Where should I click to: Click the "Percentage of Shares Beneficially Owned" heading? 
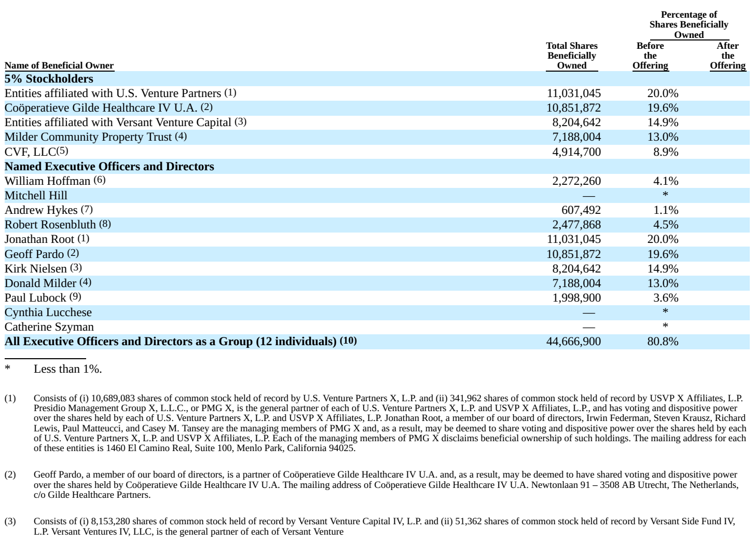[689, 24]
